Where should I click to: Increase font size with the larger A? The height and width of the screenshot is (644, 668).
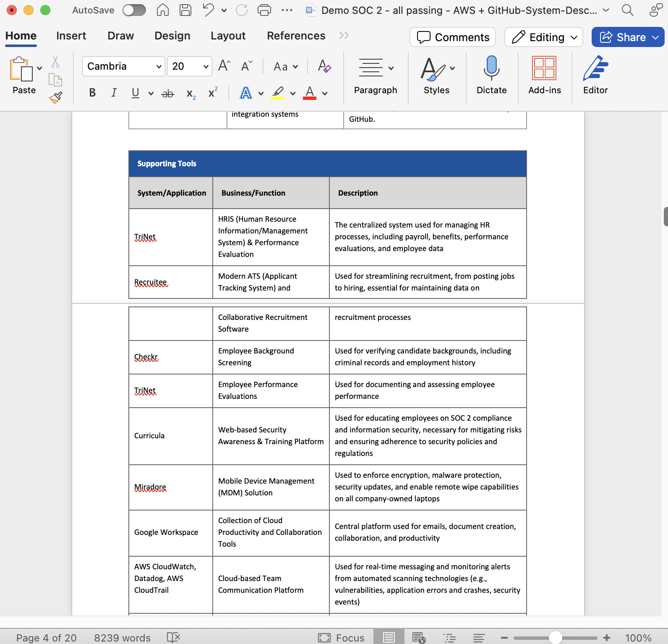click(224, 66)
